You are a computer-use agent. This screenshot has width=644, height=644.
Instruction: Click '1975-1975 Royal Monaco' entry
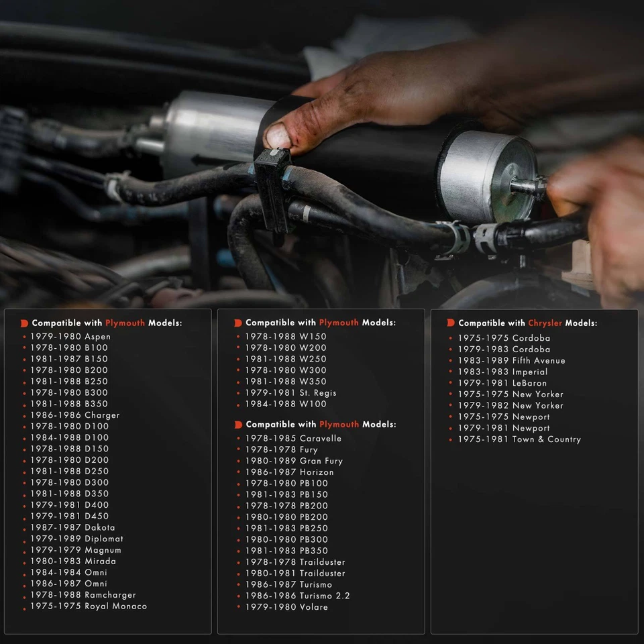(x=89, y=606)
